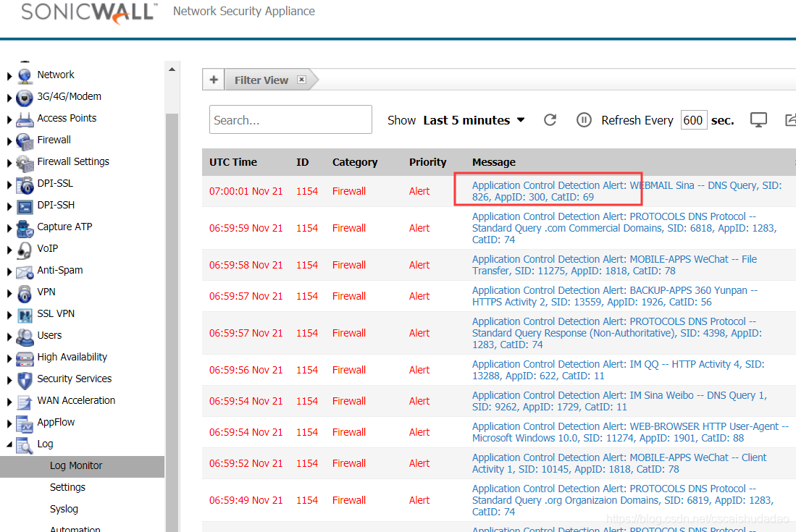Open the Syslog submenu item

(64, 509)
